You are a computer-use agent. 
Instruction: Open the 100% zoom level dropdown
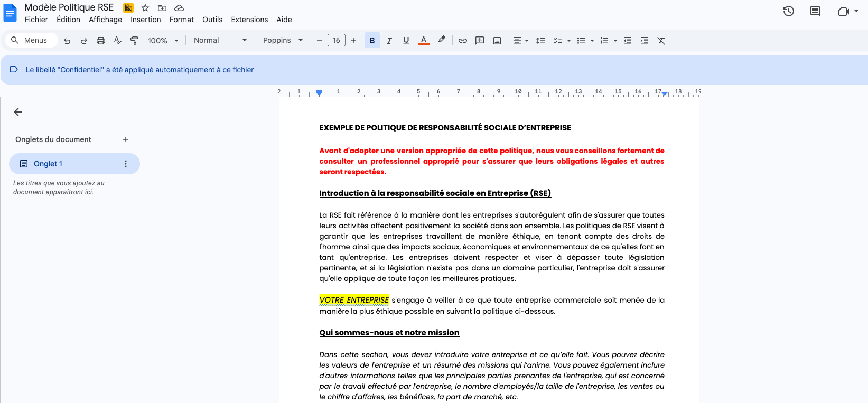(x=163, y=41)
